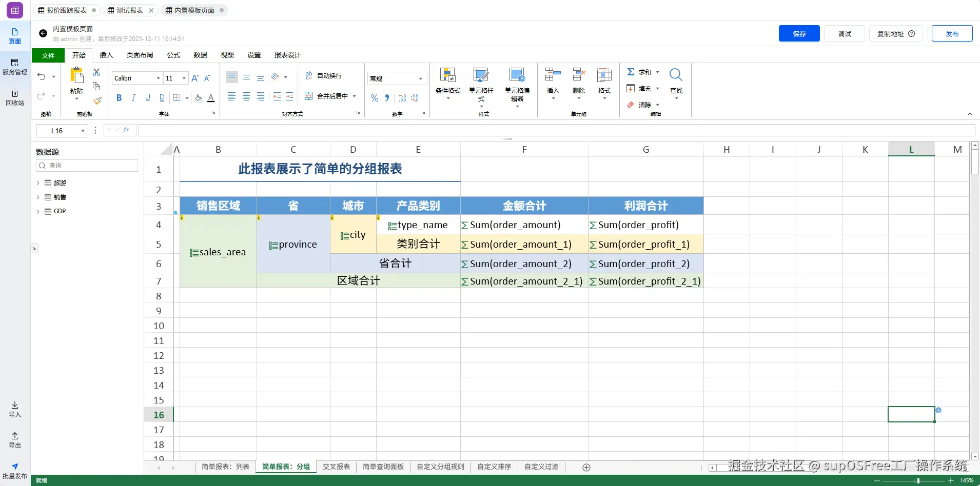The height and width of the screenshot is (486, 980).
Task: Toggle center horizontal text alignment
Action: [x=246, y=96]
